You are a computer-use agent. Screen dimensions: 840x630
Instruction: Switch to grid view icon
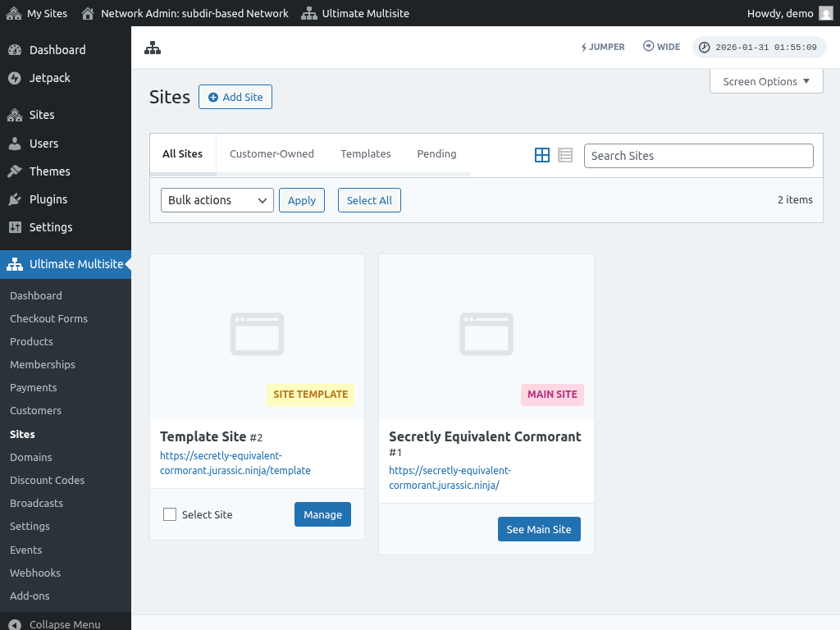click(542, 155)
